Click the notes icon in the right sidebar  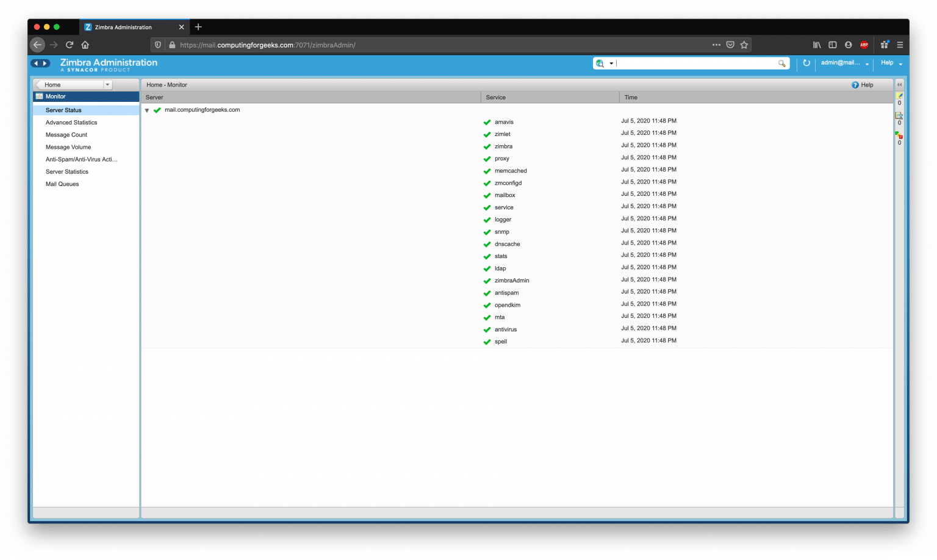click(x=899, y=96)
